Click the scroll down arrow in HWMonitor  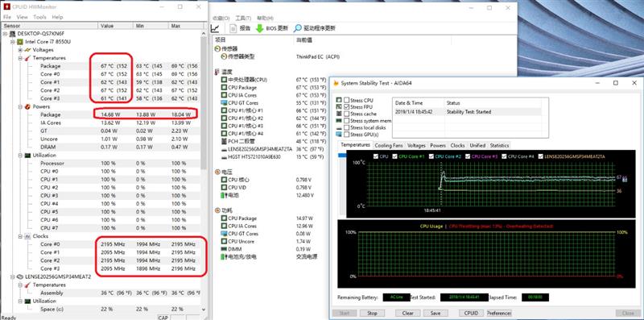click(x=204, y=309)
